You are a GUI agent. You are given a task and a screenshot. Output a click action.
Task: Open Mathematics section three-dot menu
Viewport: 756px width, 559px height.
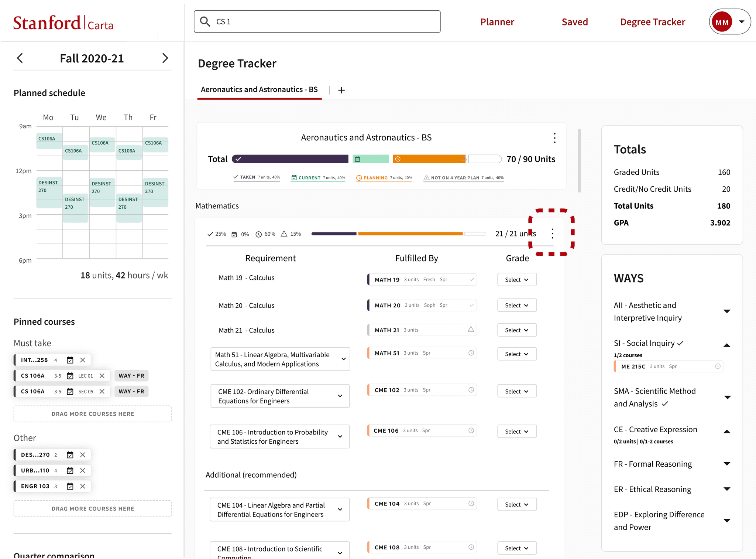(552, 233)
